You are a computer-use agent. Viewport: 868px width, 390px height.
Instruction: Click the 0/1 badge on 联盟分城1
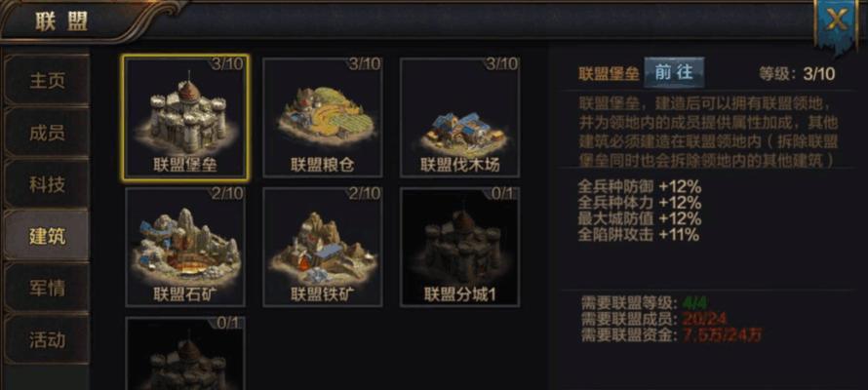click(x=504, y=194)
